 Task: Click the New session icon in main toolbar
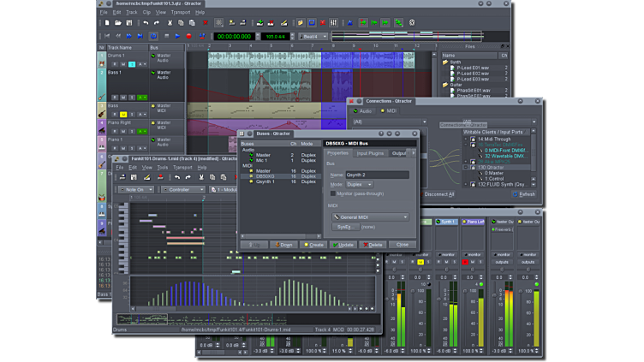click(x=107, y=23)
